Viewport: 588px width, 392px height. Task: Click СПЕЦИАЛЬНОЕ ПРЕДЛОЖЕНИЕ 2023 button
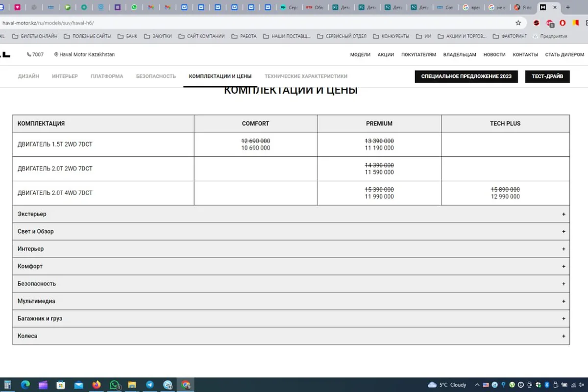coord(466,76)
